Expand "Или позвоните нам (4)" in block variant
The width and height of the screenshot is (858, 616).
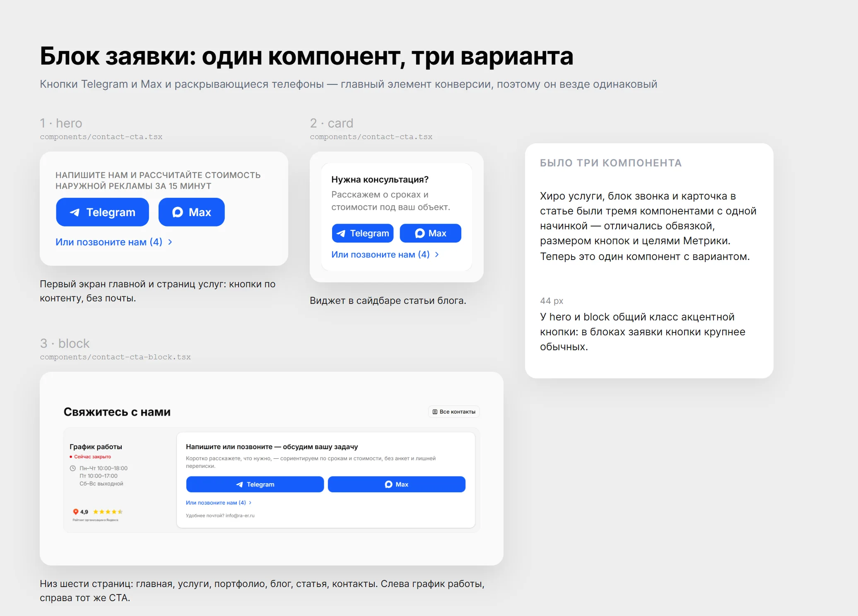point(219,503)
